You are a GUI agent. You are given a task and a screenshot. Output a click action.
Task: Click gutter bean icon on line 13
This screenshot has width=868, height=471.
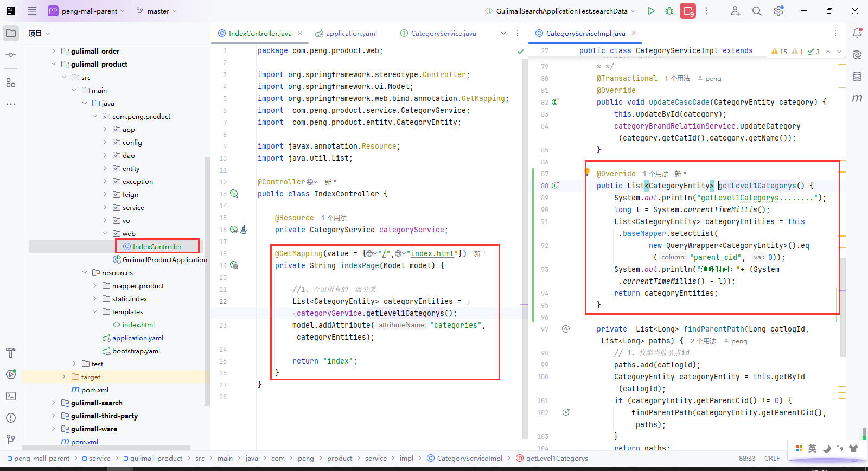click(x=234, y=194)
